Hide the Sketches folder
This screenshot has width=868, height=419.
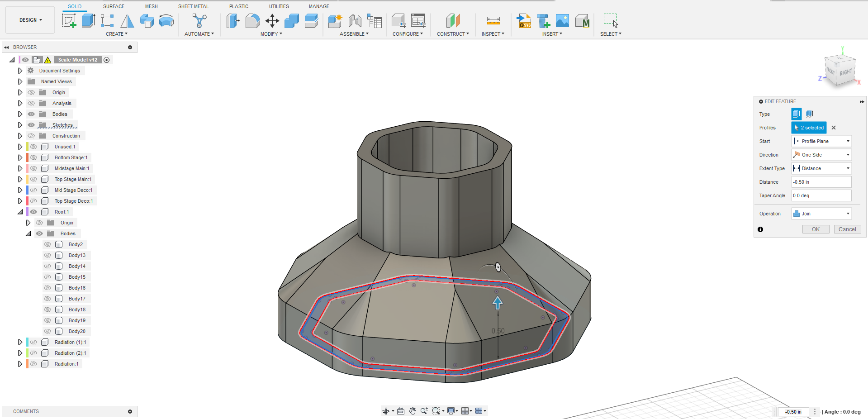click(31, 125)
